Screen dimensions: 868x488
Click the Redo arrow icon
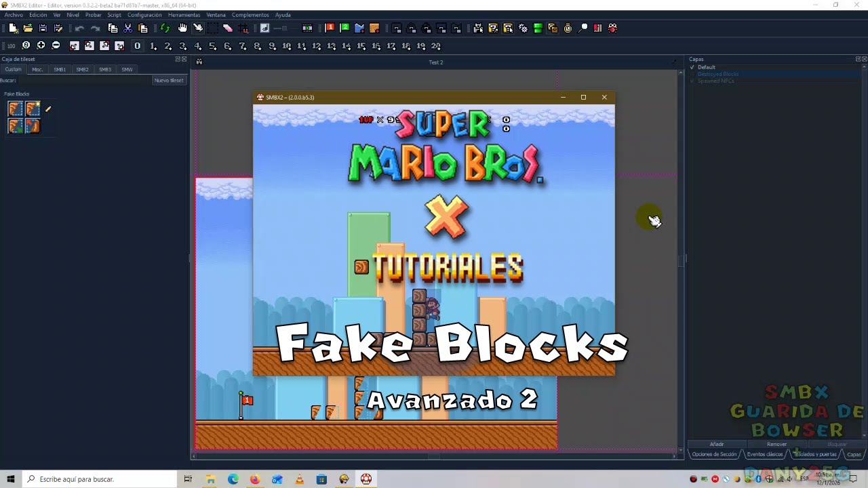click(x=95, y=28)
